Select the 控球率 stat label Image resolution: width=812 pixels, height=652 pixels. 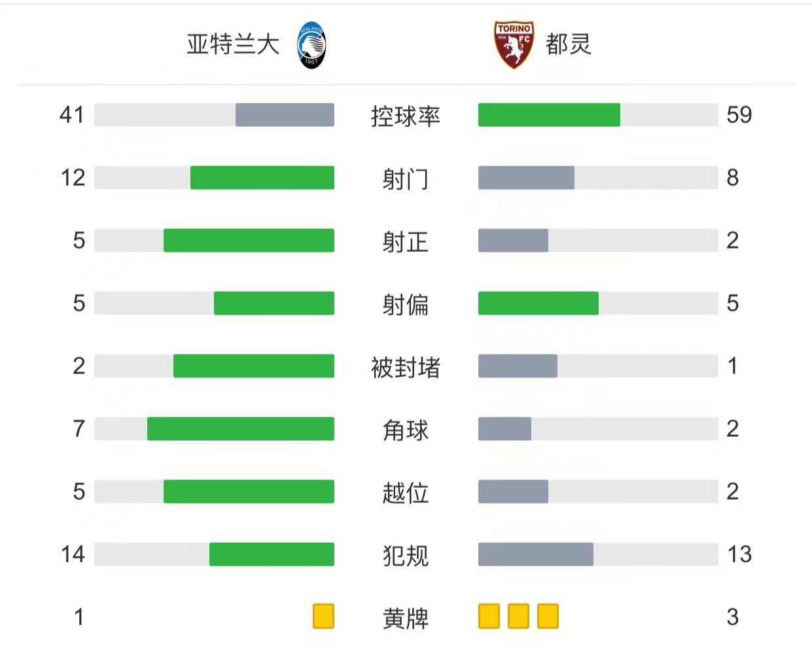click(406, 116)
